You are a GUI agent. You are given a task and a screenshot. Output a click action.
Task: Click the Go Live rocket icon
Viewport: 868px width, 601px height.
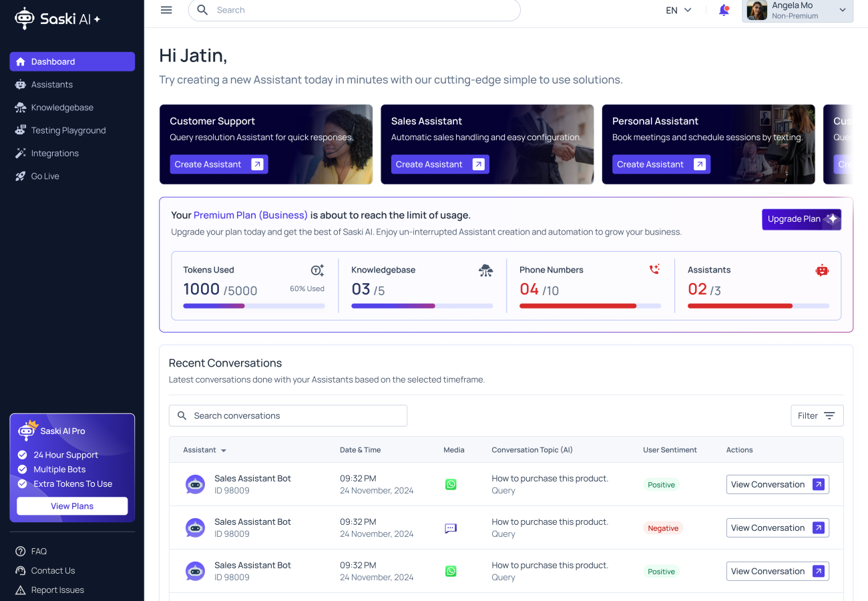20,176
